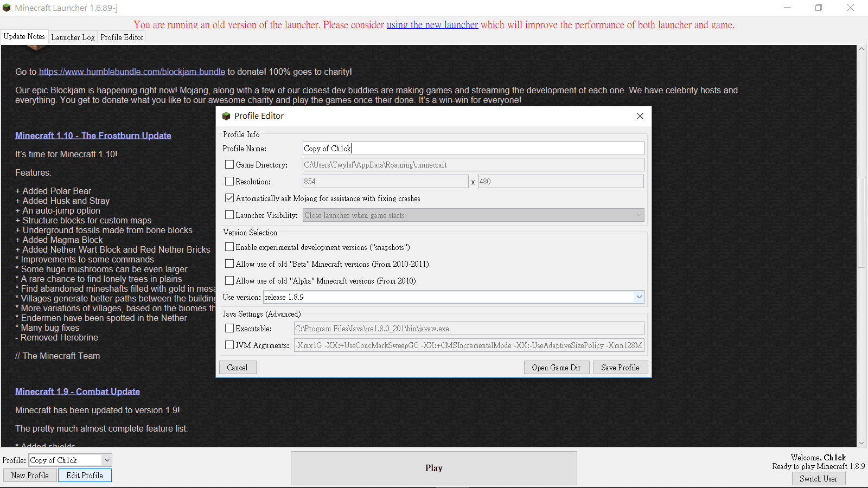Screen dimensions: 868x488
Task: Click the '* Many bug fixes' line
Action: [47, 328]
